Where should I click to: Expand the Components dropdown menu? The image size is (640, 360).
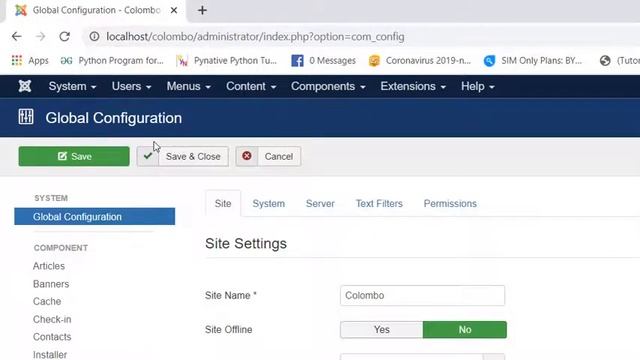[328, 86]
